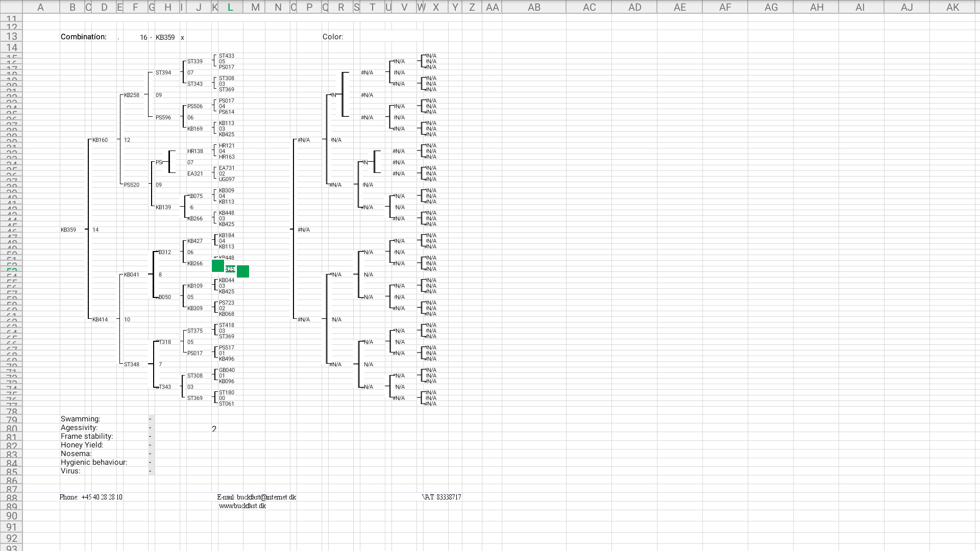Select column header L
Viewport: 980px width, 551px height.
(230, 7)
